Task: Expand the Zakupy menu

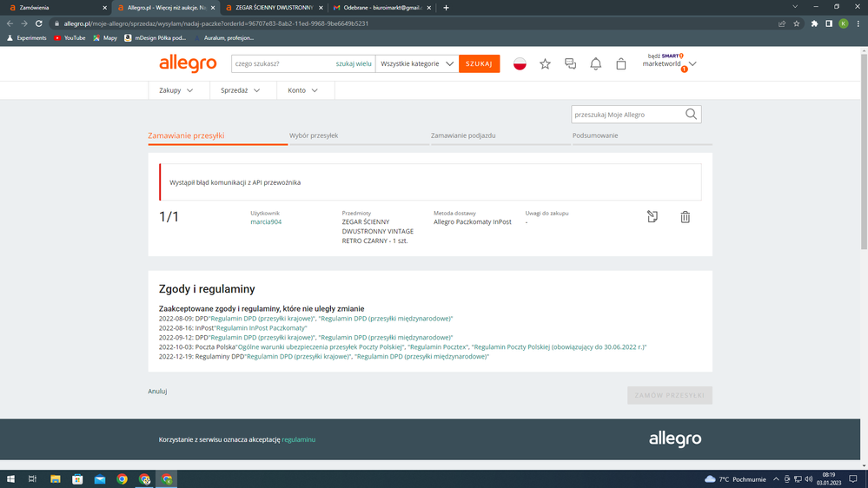Action: click(x=176, y=90)
